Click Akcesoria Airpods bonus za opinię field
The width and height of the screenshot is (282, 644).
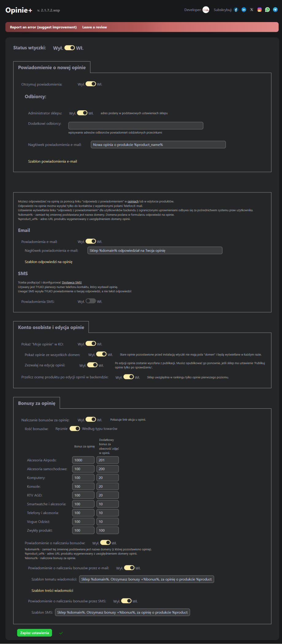pos(83,460)
